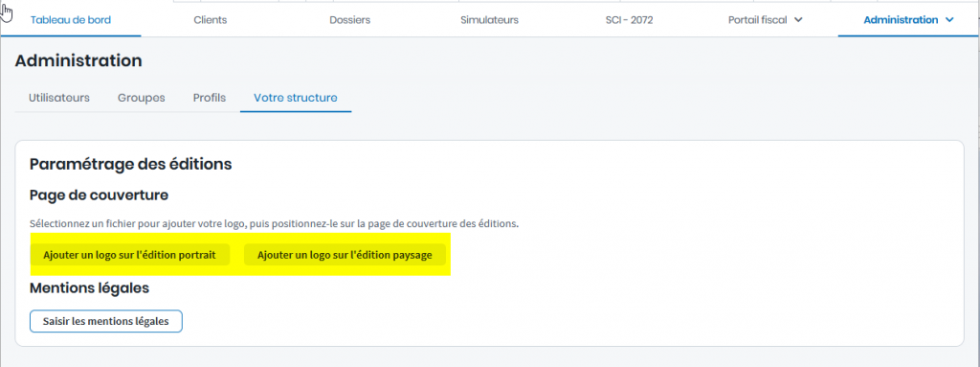Image resolution: width=980 pixels, height=367 pixels.
Task: Add a logo on the paysage edition
Action: tap(345, 255)
